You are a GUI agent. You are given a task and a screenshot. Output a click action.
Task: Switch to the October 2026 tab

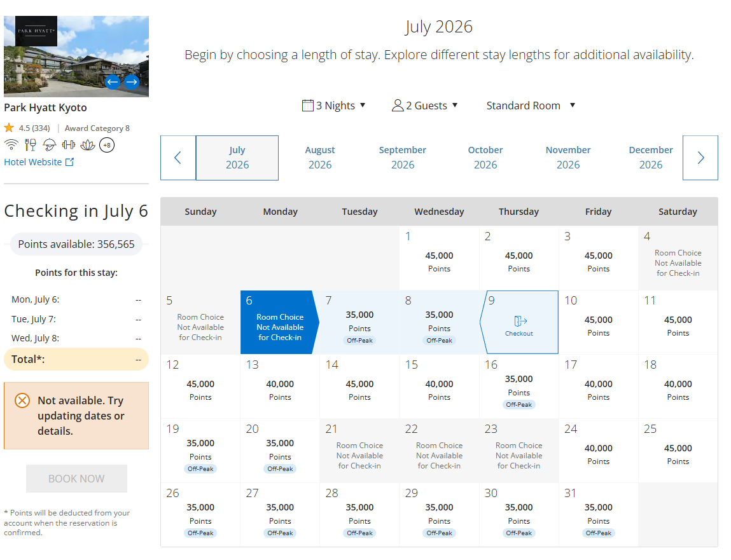coord(485,158)
